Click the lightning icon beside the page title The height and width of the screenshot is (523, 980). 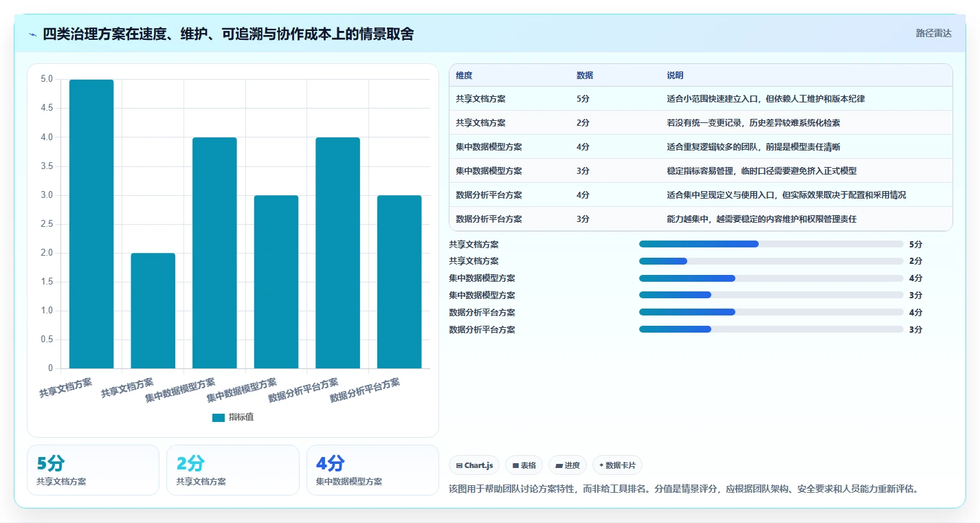[33, 34]
